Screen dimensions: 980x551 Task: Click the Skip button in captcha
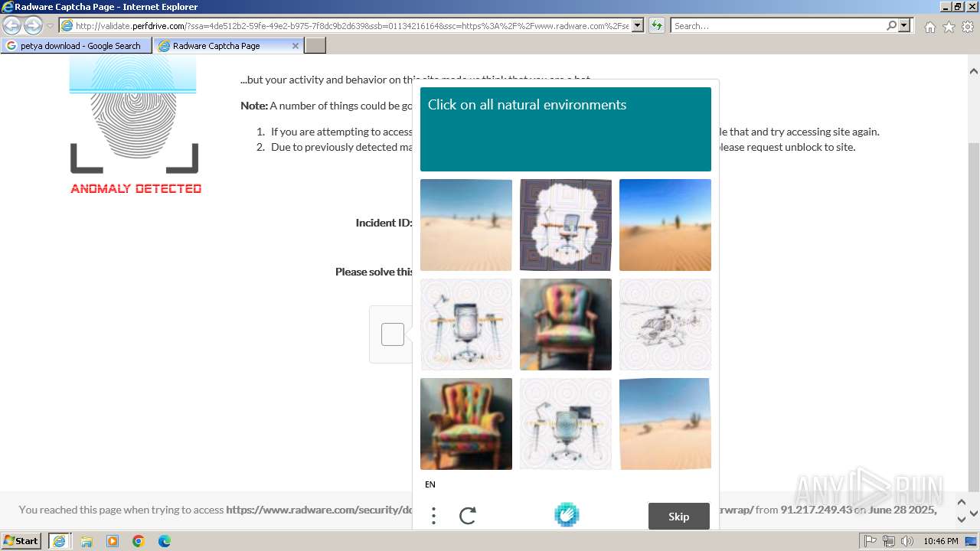click(678, 516)
